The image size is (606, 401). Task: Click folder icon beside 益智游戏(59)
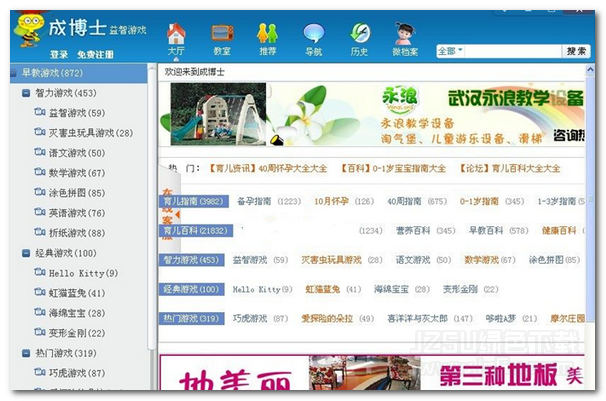coord(40,112)
